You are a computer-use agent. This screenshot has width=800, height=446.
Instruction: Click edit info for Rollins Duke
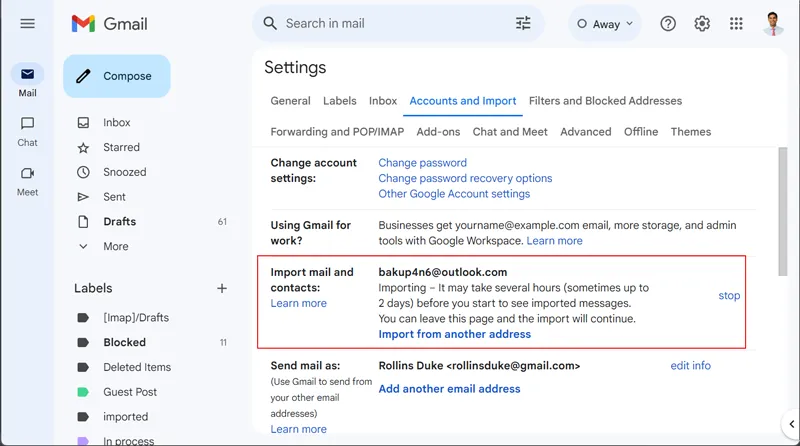pos(690,366)
